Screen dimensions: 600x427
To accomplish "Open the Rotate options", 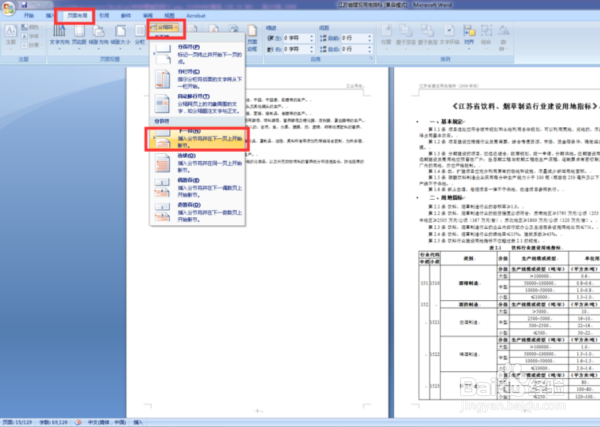I will 503,37.
